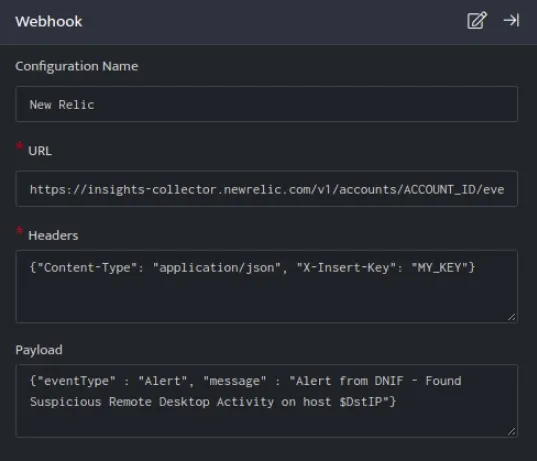This screenshot has width=537, height=461.
Task: Collapse the Webhook panel with arrow-to-bar icon
Action: click(511, 21)
